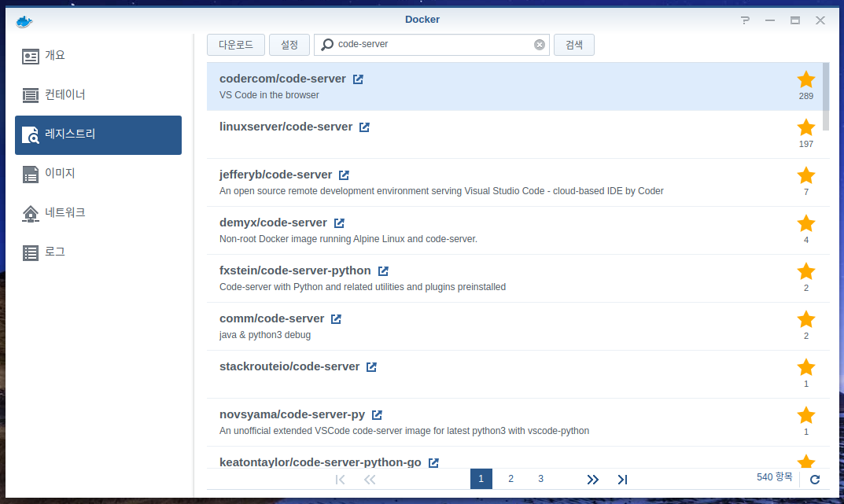Click the star icon for linuxserver/code-server
The height and width of the screenshot is (504, 844).
[x=805, y=127]
